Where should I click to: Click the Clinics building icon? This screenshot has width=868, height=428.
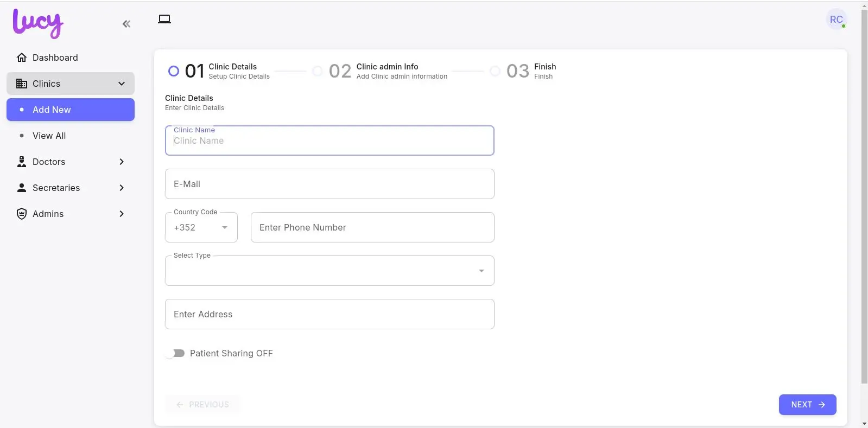(22, 84)
